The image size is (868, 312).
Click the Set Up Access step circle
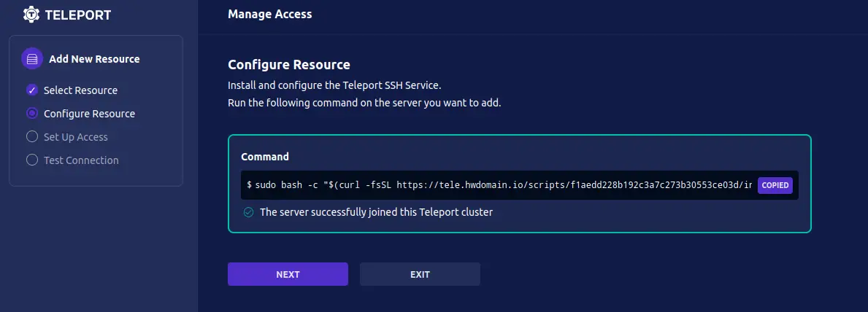point(32,136)
